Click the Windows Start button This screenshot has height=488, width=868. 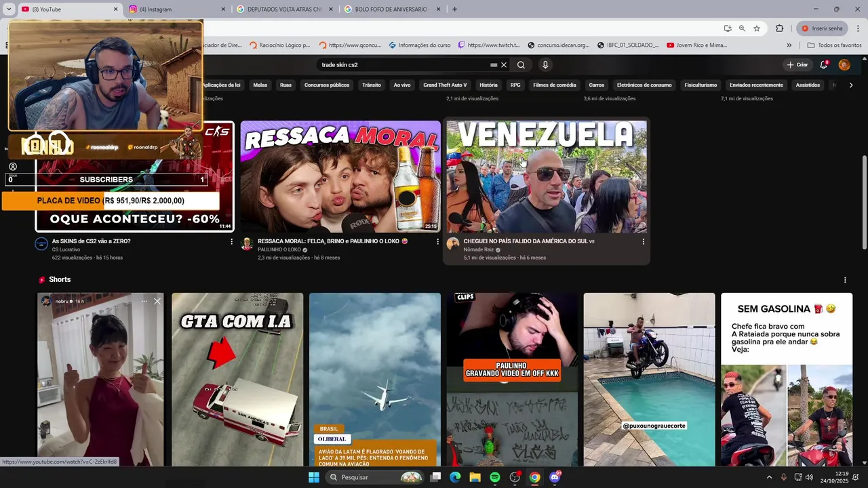314,477
